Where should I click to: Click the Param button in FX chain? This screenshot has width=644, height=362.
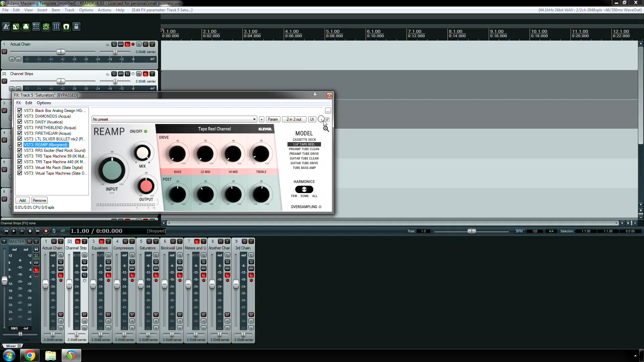tap(273, 119)
